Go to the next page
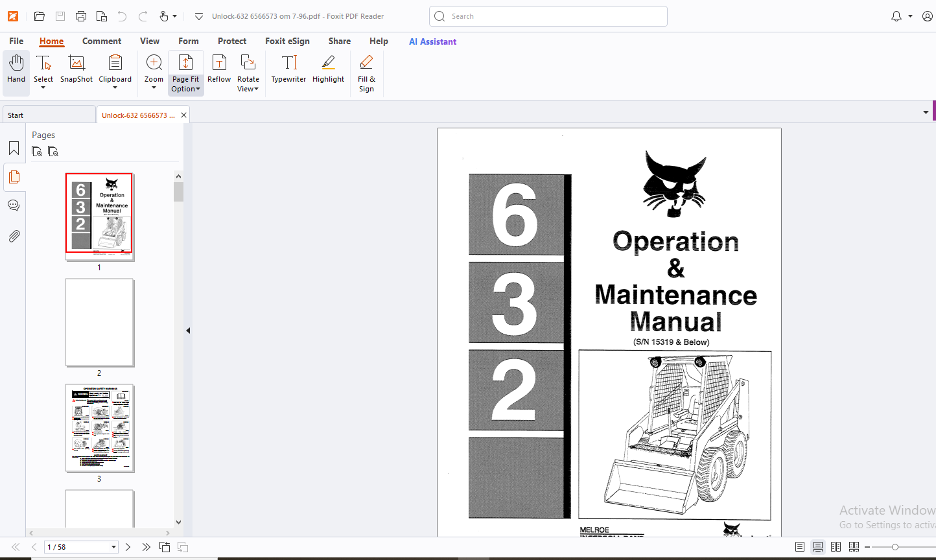Image resolution: width=936 pixels, height=560 pixels. pos(128,547)
